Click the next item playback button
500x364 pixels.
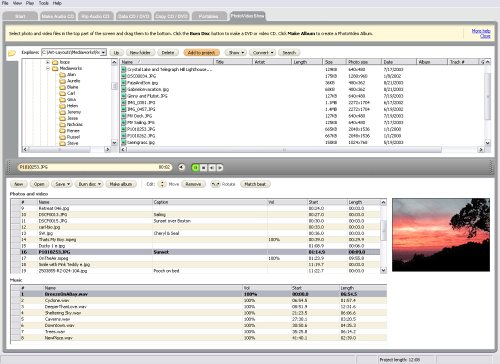point(219,167)
